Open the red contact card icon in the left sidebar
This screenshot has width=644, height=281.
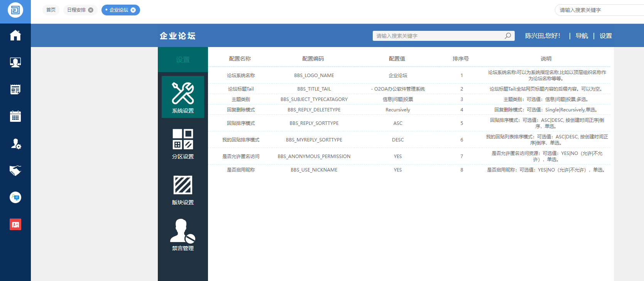pos(15,224)
